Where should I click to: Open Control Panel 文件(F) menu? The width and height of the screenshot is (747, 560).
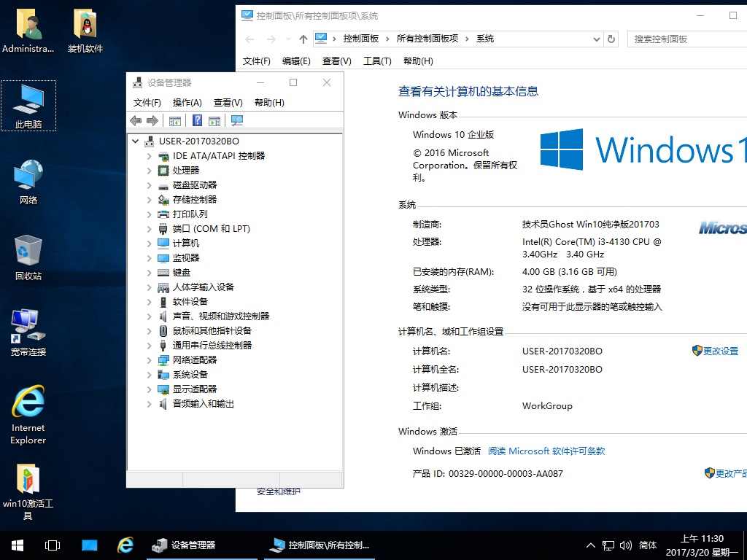(256, 61)
